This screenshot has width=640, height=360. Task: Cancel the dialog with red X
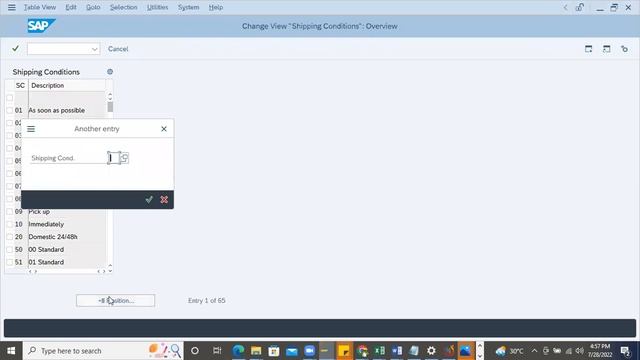pos(164,200)
